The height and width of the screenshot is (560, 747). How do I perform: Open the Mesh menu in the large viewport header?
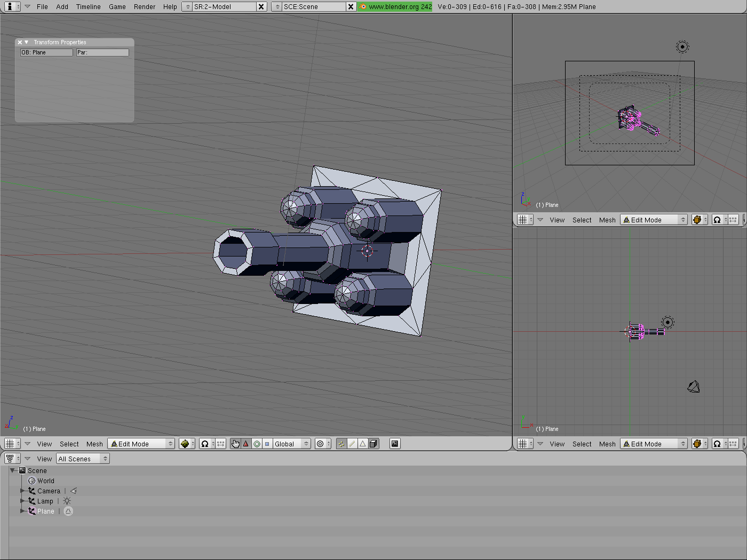pos(94,444)
